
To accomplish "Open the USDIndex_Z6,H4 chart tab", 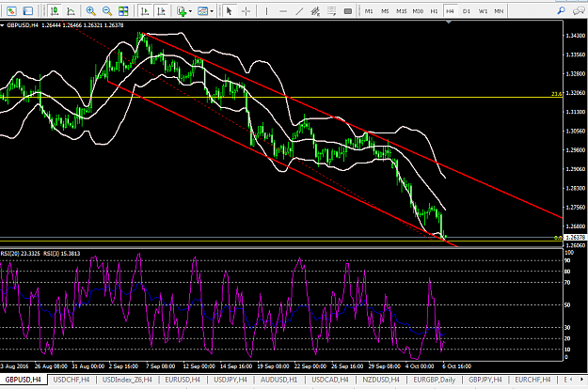I will 128,380.
